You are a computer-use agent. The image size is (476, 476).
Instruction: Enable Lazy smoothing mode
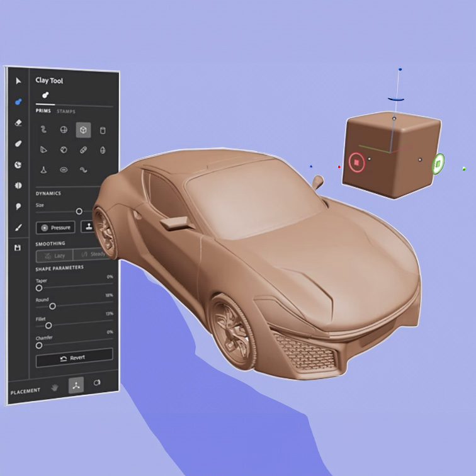pos(54,256)
